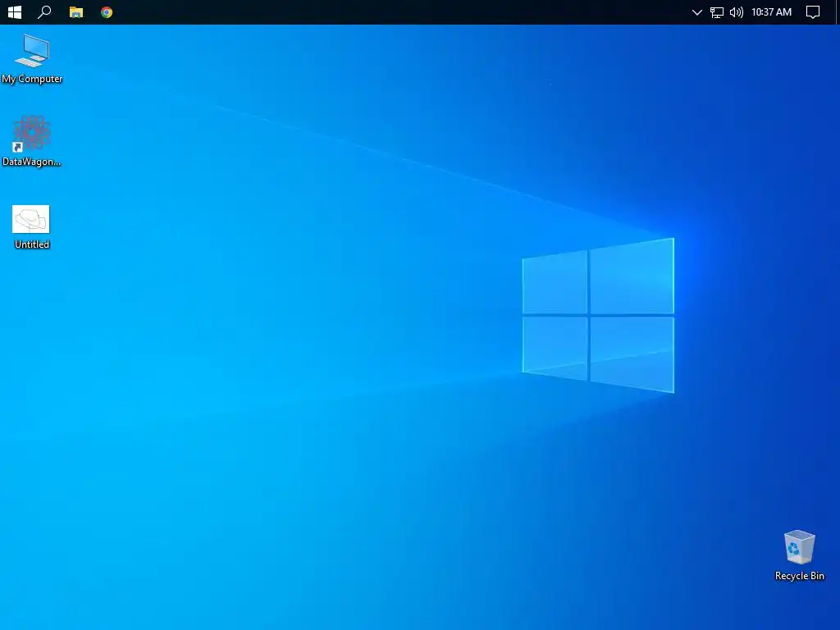Screen dimensions: 840x630
Task: Select the DataWagon shortcut icon
Action: [32, 133]
